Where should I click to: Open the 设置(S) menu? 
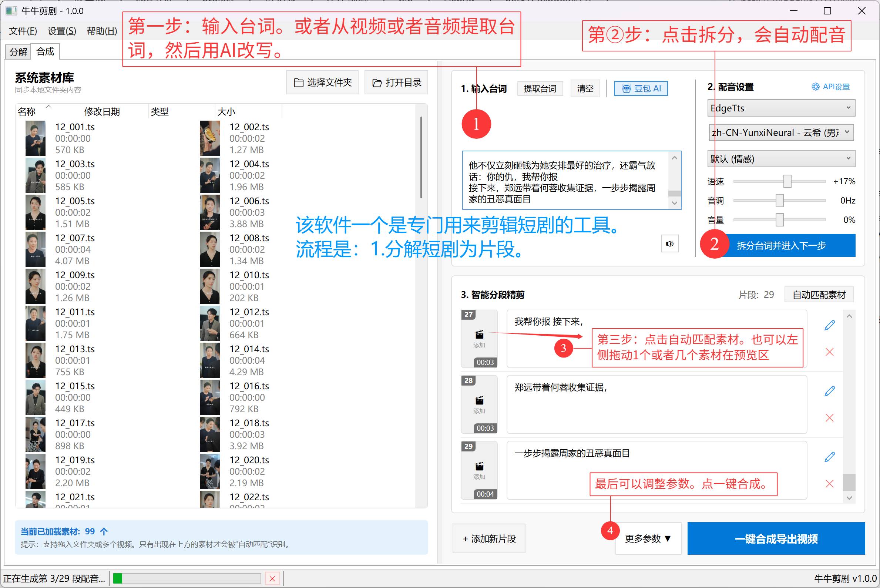tap(62, 31)
